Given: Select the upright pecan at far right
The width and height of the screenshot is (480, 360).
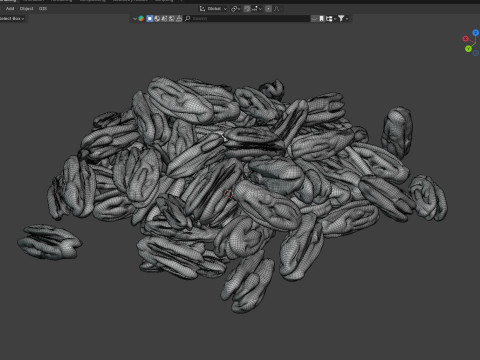Looking at the screenshot, I should [x=397, y=132].
